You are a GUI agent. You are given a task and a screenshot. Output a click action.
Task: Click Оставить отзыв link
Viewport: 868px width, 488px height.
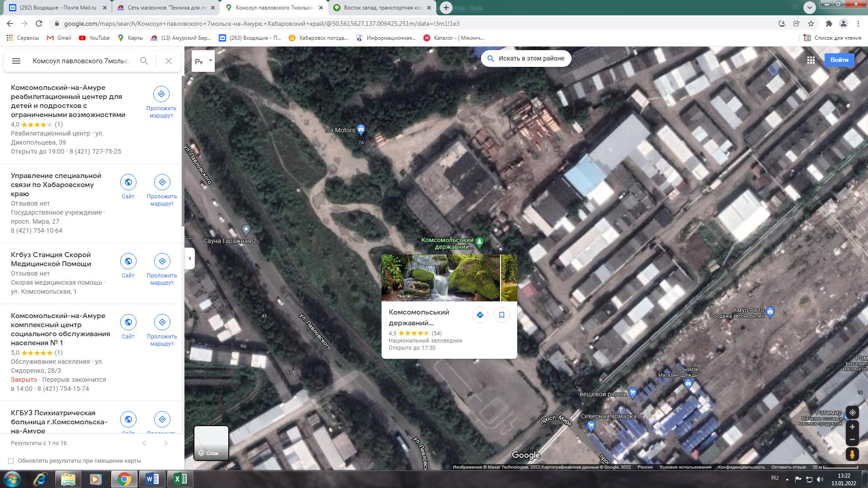[788, 467]
